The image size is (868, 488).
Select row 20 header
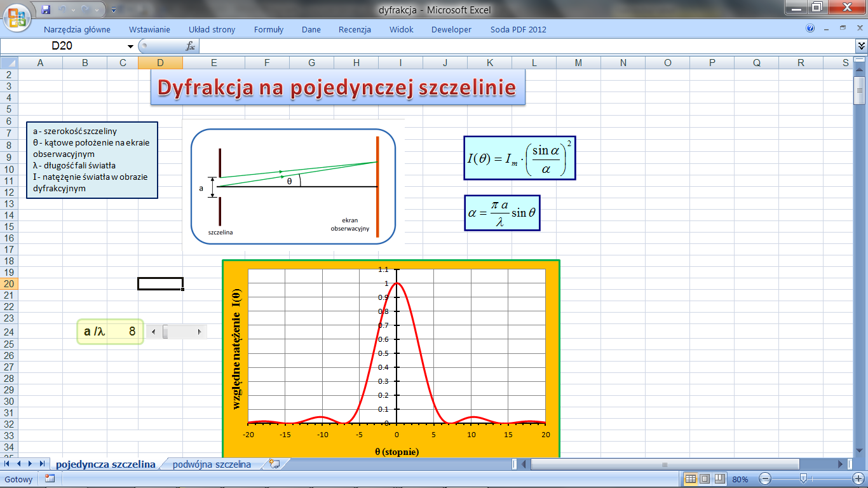[x=9, y=283]
